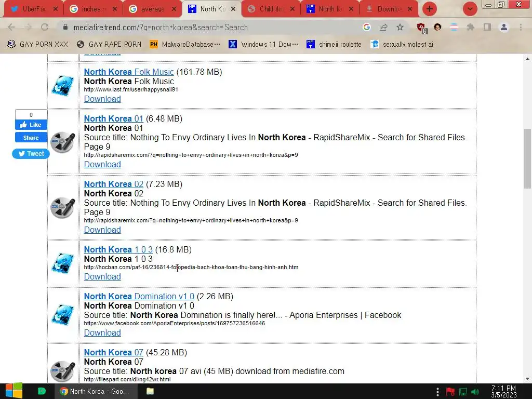Screen dimensions: 532x399
Task: Click the North Korea 01 film reel icon
Action: tap(63, 142)
